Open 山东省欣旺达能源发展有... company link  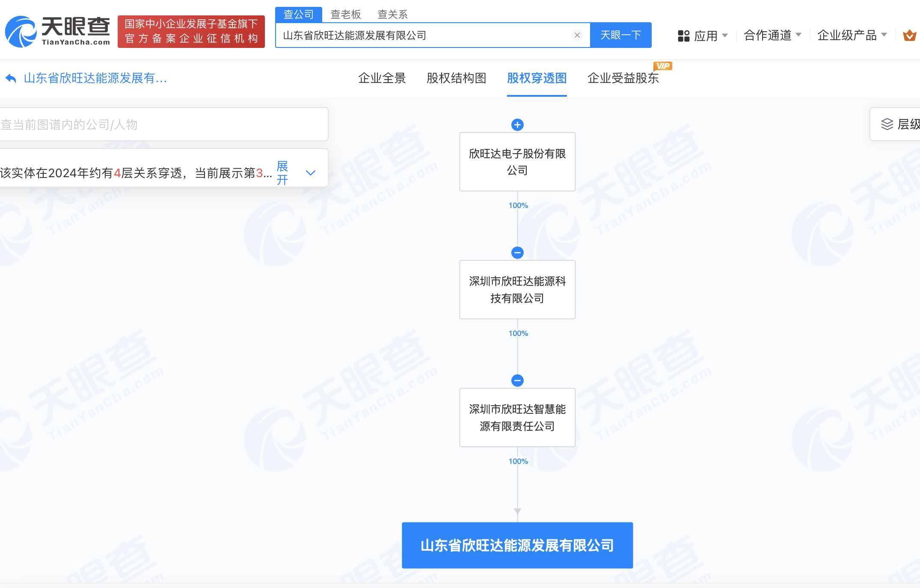point(95,78)
